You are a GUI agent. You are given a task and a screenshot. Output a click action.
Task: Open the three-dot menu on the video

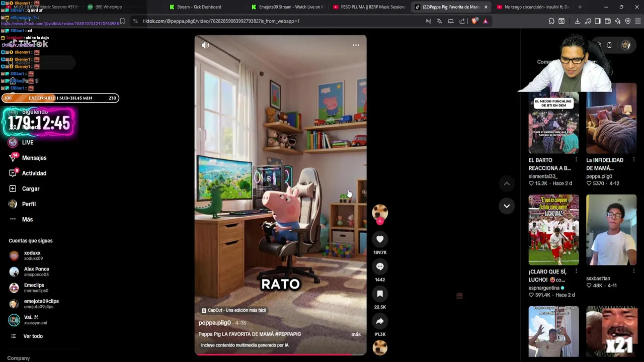pyautogui.click(x=356, y=45)
